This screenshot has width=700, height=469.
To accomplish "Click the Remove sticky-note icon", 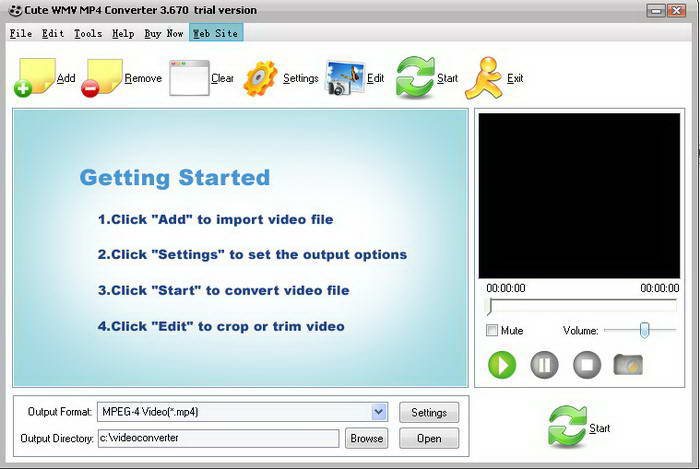I will pyautogui.click(x=102, y=78).
